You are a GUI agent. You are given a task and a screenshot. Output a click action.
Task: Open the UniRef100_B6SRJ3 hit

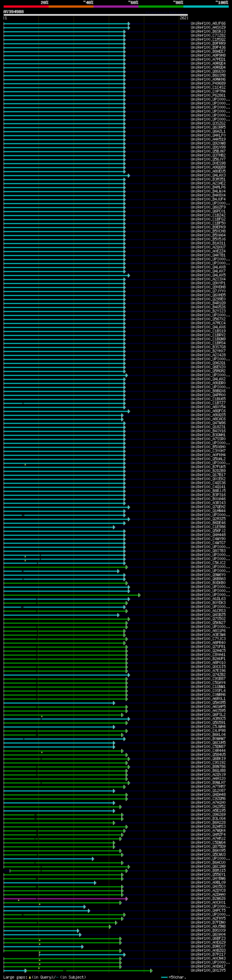(x=208, y=32)
